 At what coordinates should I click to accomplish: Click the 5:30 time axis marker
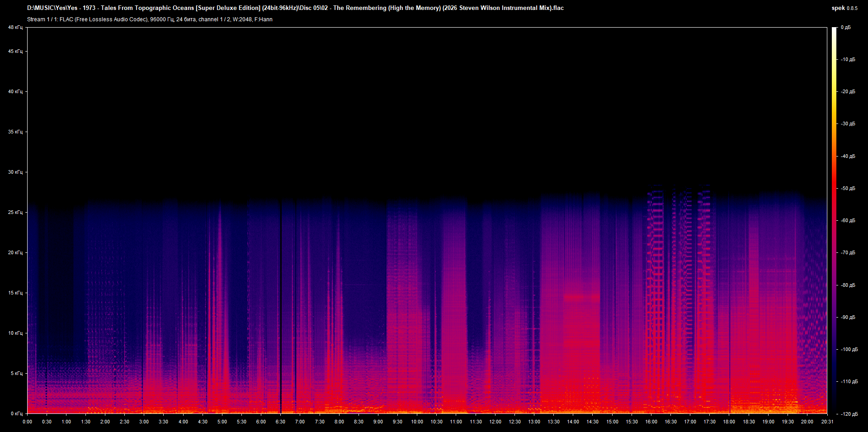click(241, 422)
